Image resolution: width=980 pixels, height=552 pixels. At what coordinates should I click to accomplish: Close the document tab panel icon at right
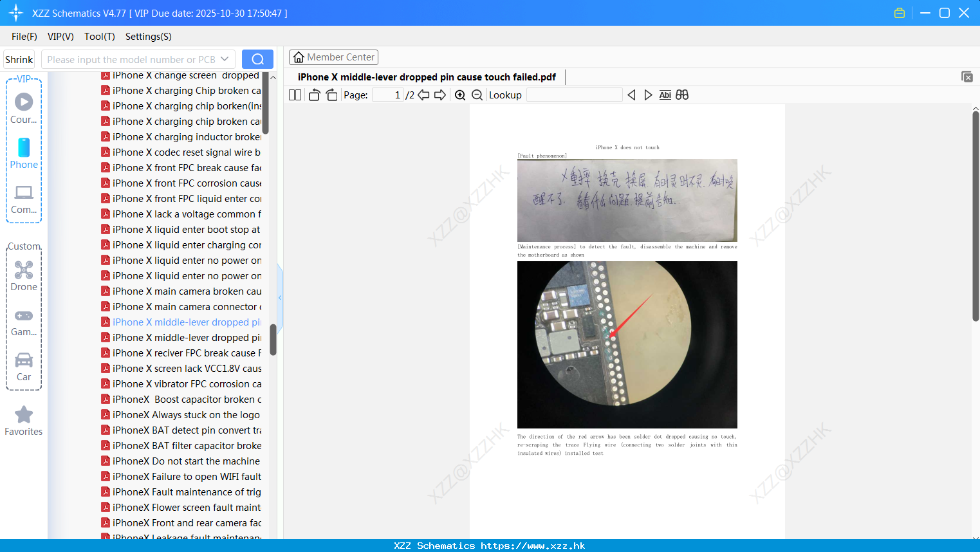(x=967, y=77)
